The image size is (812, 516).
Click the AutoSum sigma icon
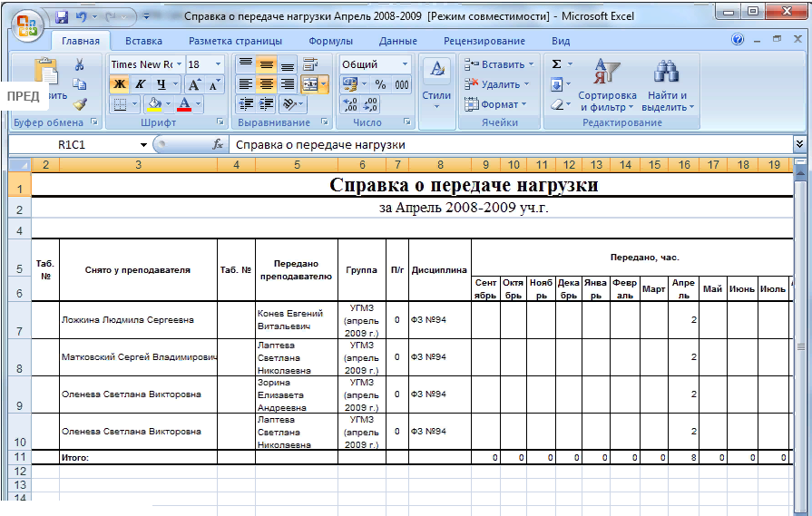[557, 64]
